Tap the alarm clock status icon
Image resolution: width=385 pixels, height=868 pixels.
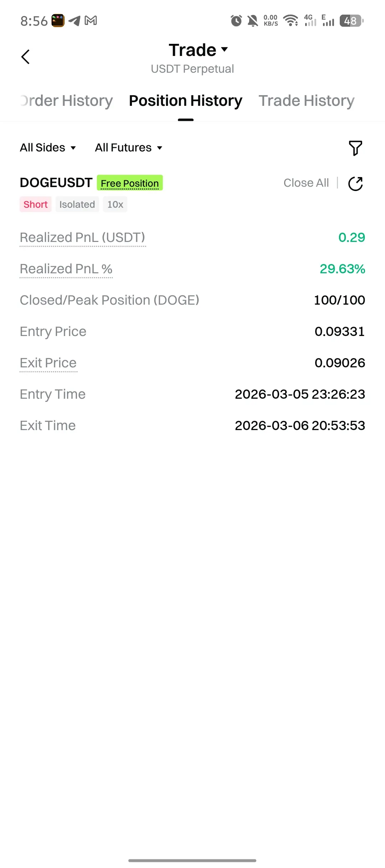[x=236, y=21]
